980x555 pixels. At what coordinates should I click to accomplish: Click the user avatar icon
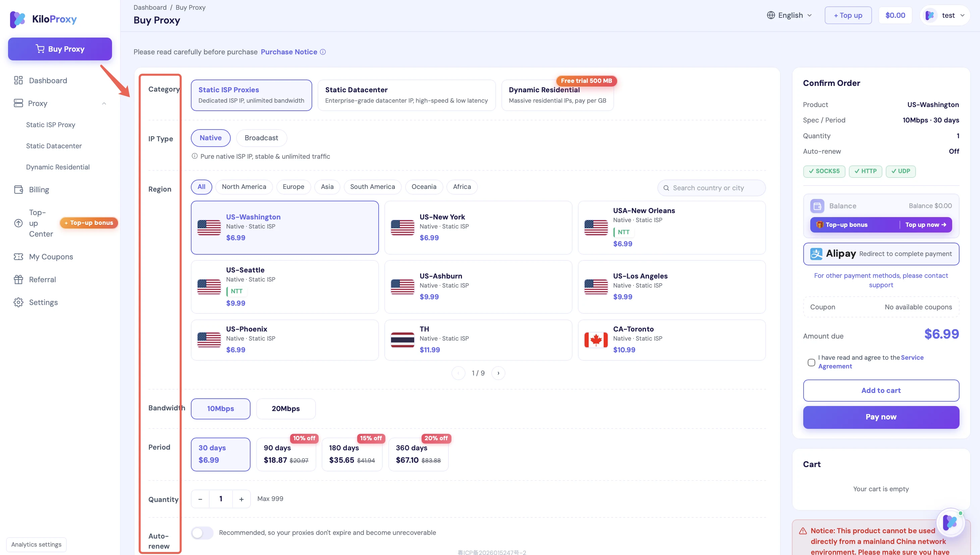[x=929, y=15]
